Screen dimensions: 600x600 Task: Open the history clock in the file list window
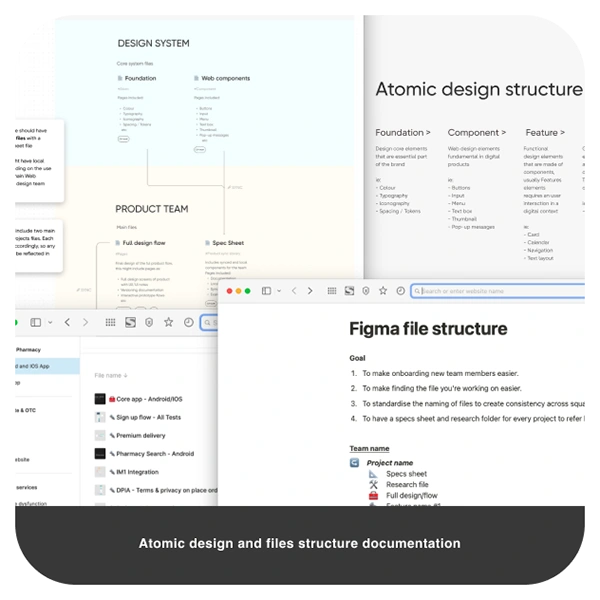click(189, 323)
